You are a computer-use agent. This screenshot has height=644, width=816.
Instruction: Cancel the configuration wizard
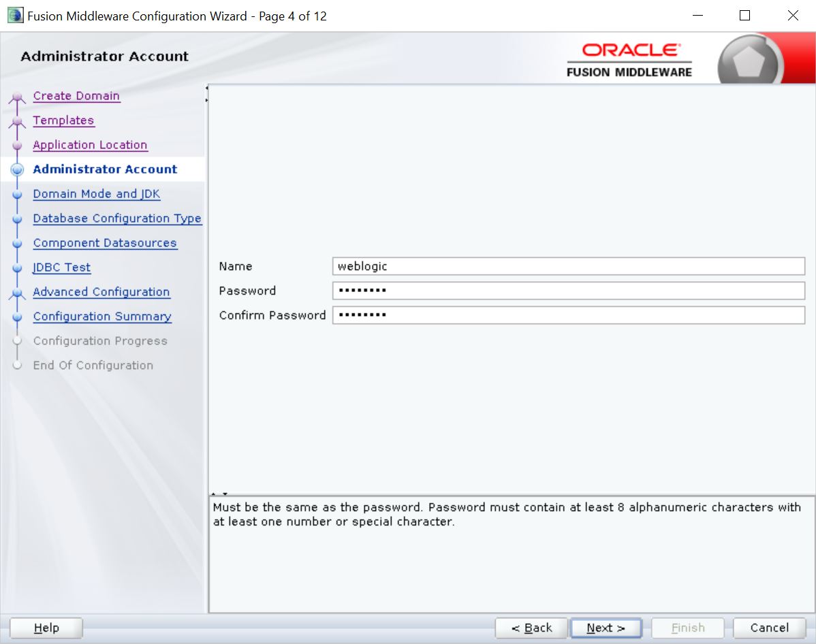[769, 628]
